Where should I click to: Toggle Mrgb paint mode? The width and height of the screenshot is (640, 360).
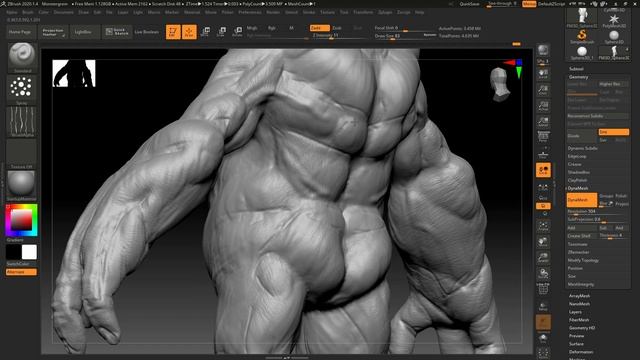pyautogui.click(x=252, y=28)
